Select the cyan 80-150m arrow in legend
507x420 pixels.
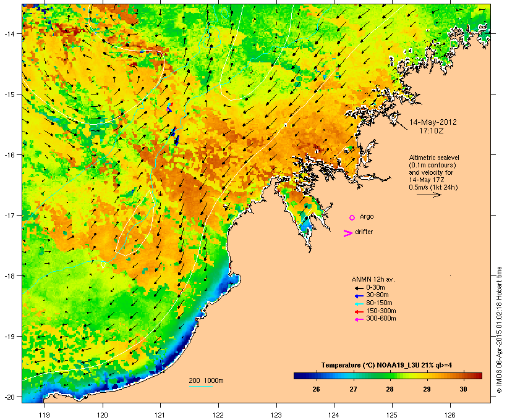pos(359,304)
